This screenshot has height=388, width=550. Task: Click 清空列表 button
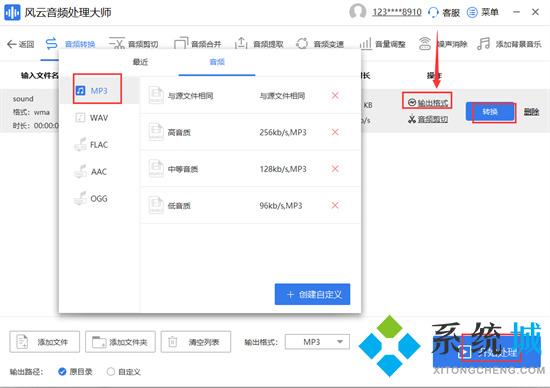(x=196, y=342)
